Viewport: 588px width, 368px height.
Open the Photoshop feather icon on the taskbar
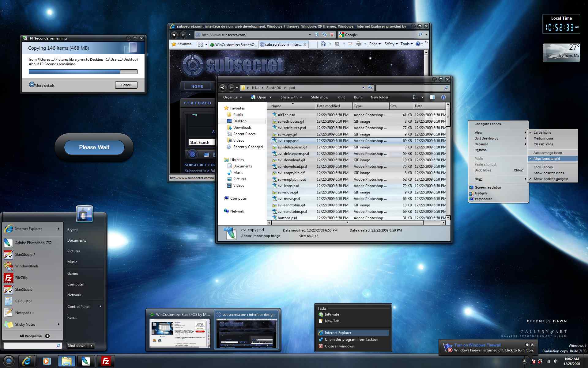86,361
